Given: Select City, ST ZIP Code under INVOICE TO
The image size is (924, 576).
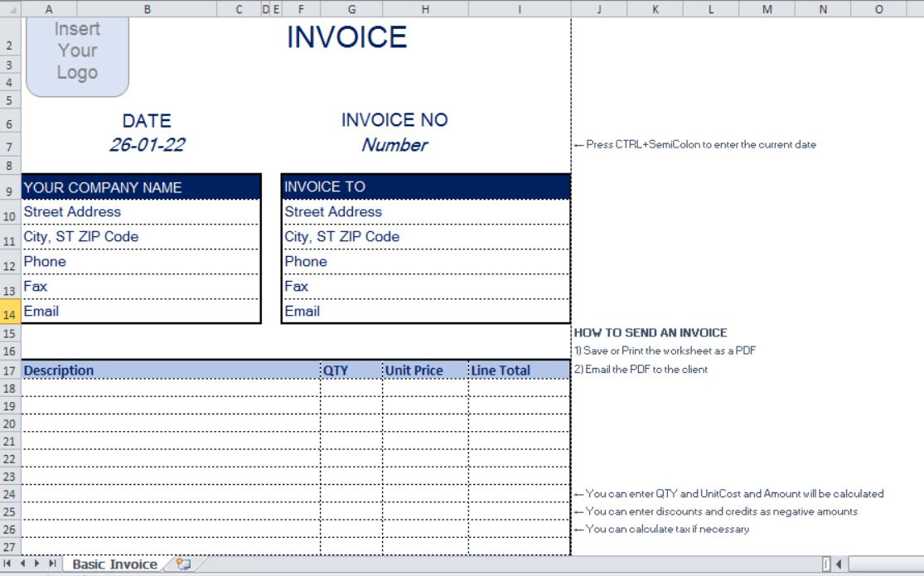Looking at the screenshot, I should click(426, 237).
